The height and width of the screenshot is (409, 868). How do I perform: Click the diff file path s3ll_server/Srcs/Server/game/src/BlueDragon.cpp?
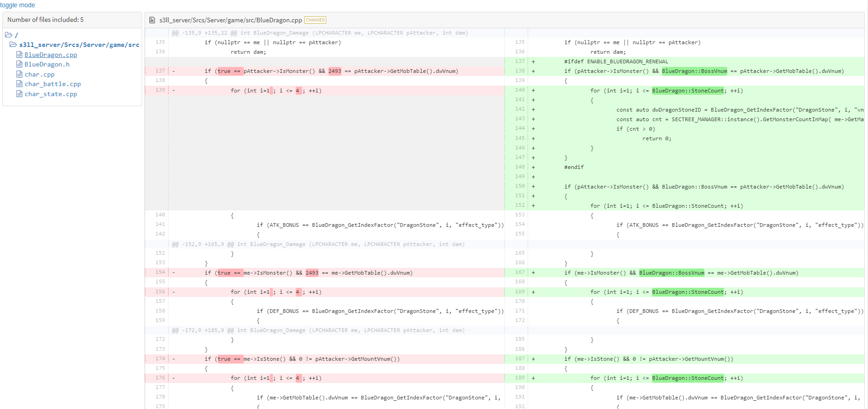(x=231, y=20)
